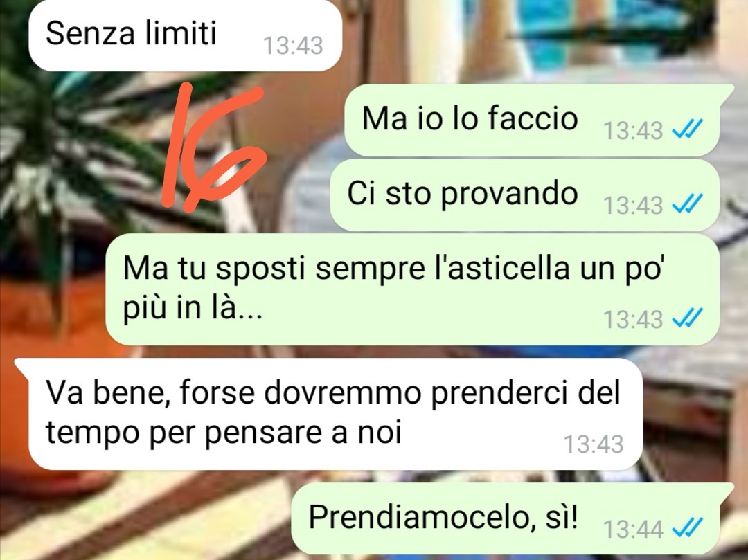748x560 pixels.
Task: Click the 13:43 time on the 'asticella' message
Action: (x=633, y=319)
